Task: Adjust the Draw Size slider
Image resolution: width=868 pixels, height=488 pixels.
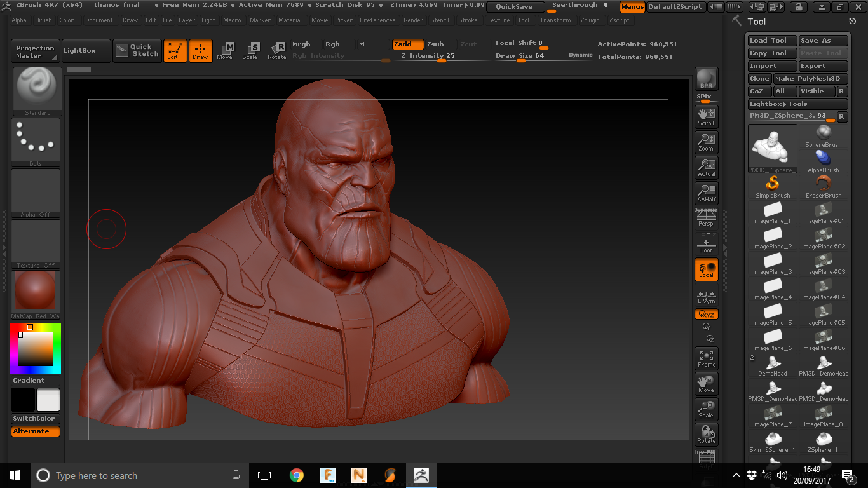Action: 545,57
